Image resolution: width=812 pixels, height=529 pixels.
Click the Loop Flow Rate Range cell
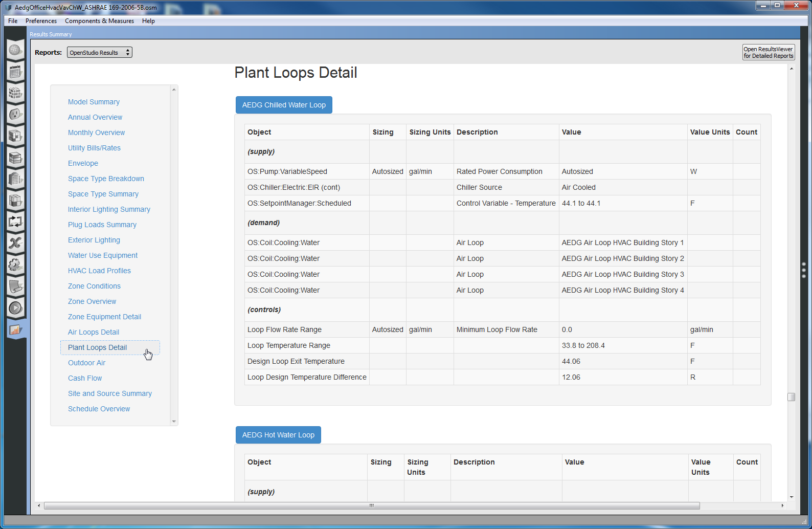point(307,329)
